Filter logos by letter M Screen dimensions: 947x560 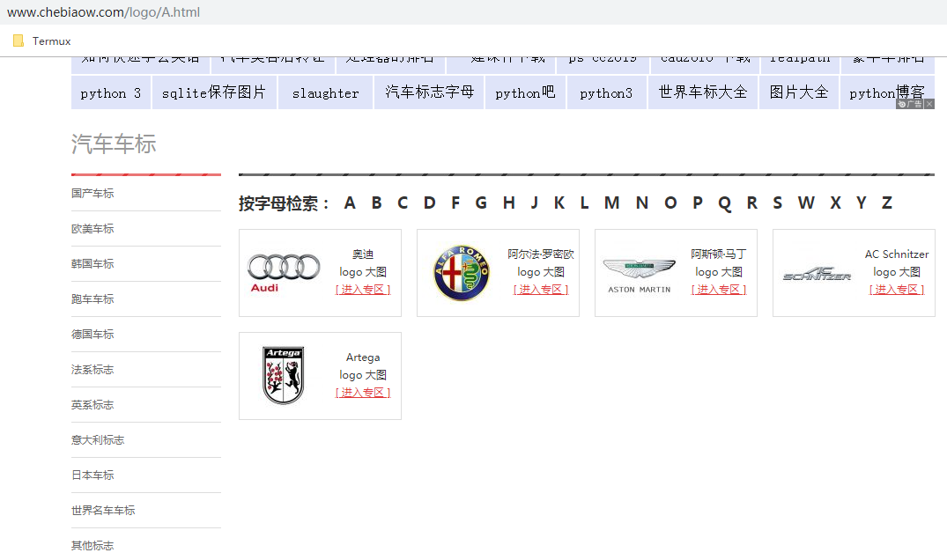coord(611,203)
